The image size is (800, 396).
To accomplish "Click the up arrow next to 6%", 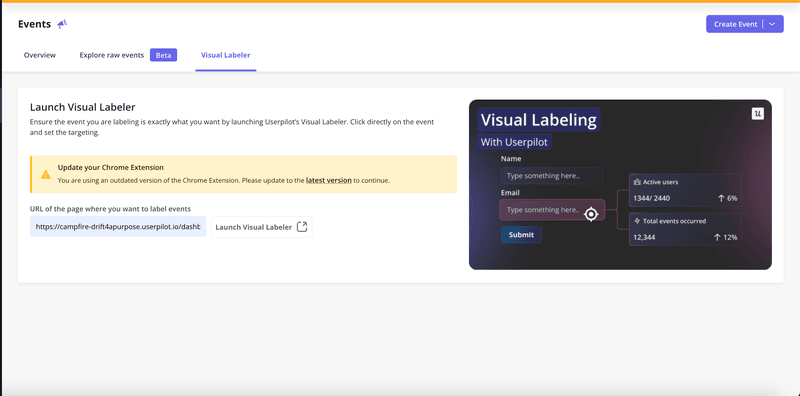I will tap(721, 198).
